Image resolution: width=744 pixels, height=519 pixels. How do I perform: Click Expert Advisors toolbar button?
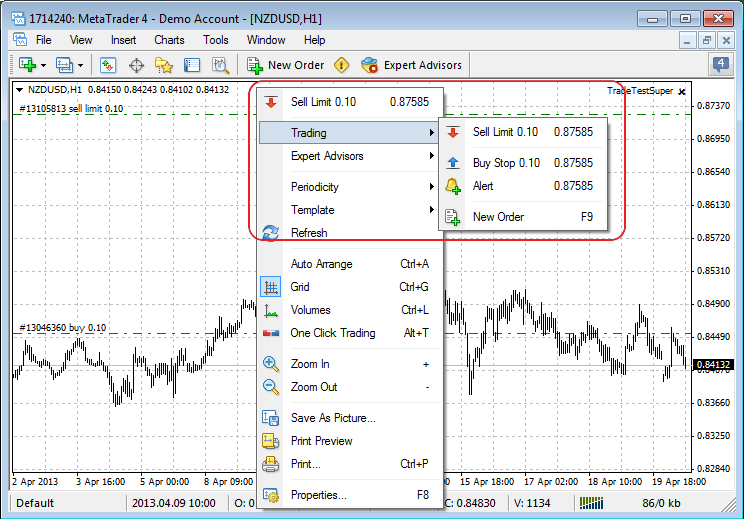coord(411,65)
